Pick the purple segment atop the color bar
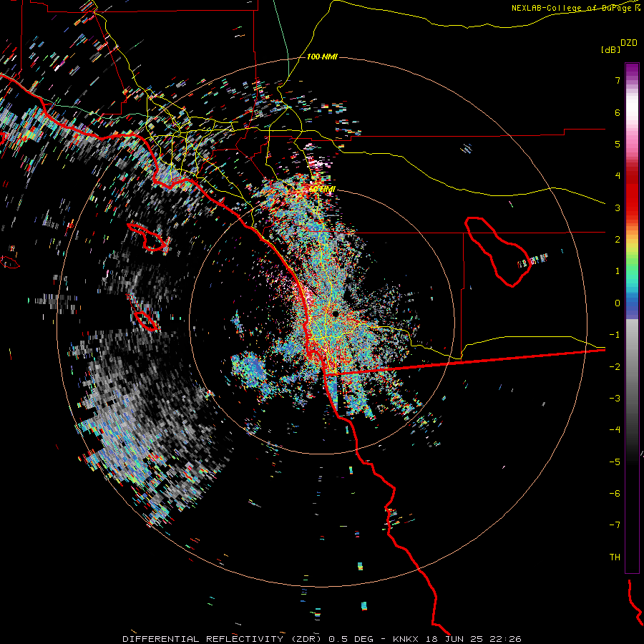The width and height of the screenshot is (644, 644). (632, 71)
